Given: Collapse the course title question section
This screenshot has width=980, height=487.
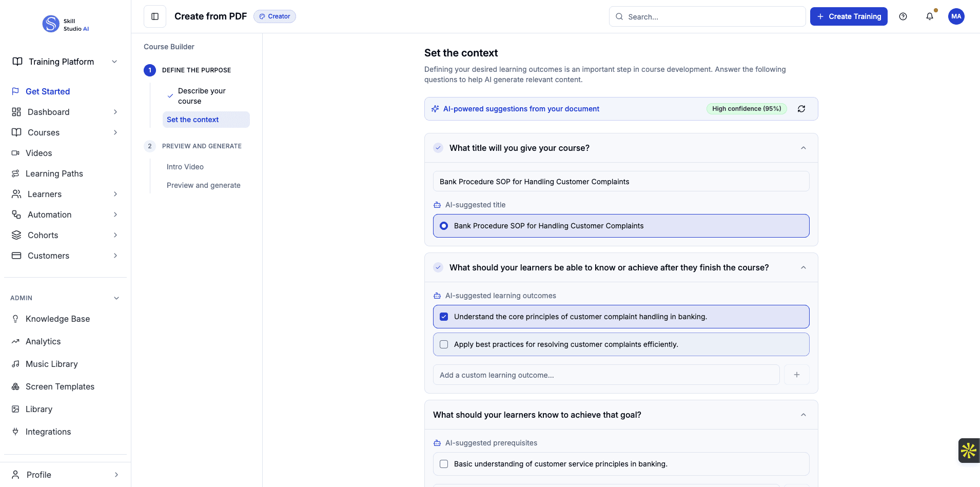Looking at the screenshot, I should pos(803,148).
